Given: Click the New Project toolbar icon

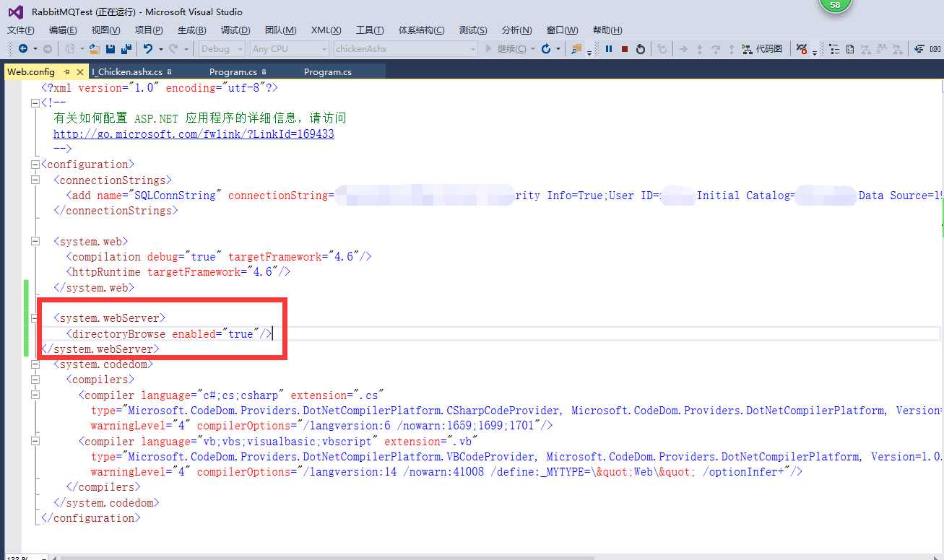Looking at the screenshot, I should (x=70, y=49).
